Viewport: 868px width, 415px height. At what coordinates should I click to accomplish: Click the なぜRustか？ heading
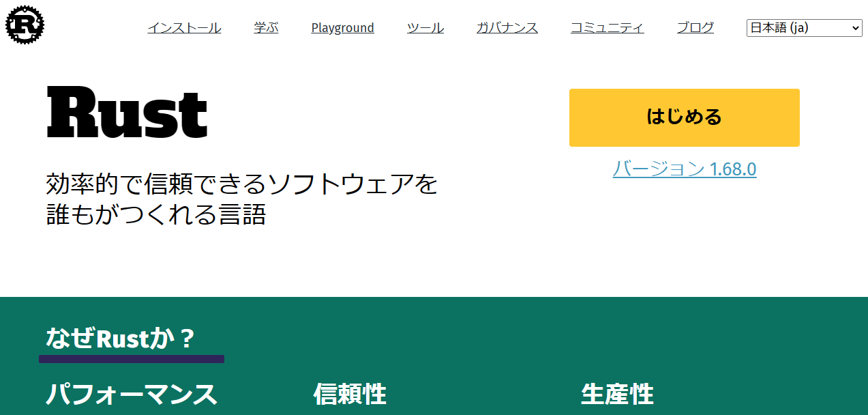coord(121,338)
